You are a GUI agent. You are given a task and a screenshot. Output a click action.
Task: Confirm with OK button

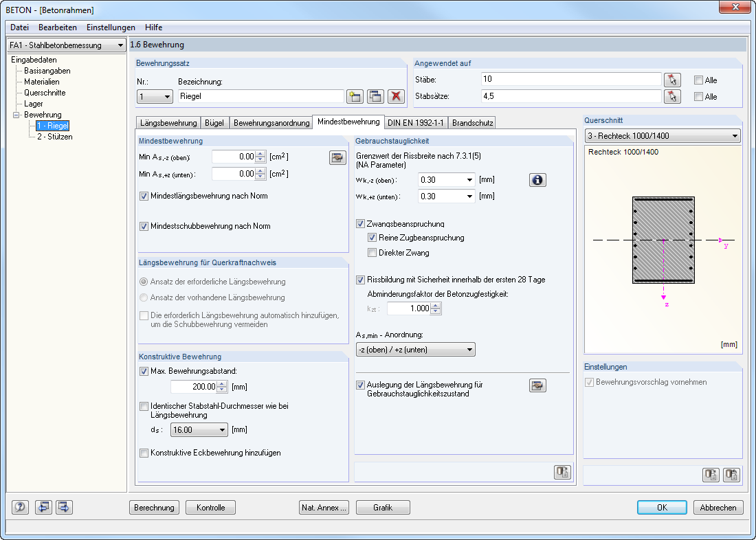[x=662, y=508]
